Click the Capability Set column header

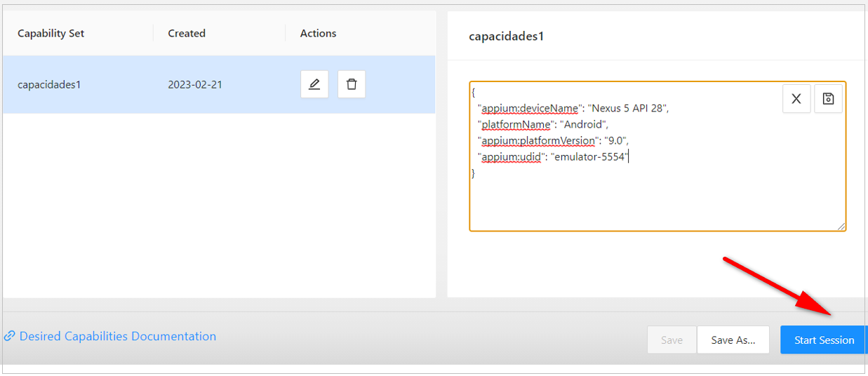(51, 33)
